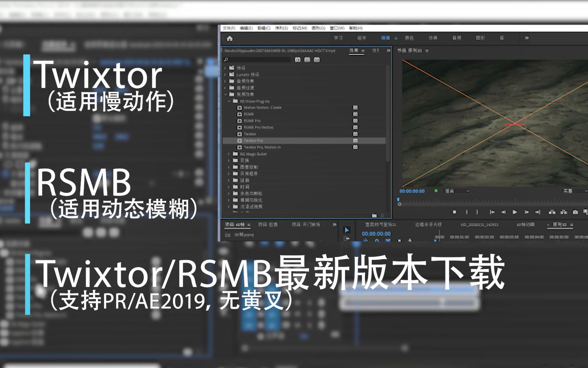
Task: Click the program monitor timecode 00:00:00:00
Action: [412, 191]
